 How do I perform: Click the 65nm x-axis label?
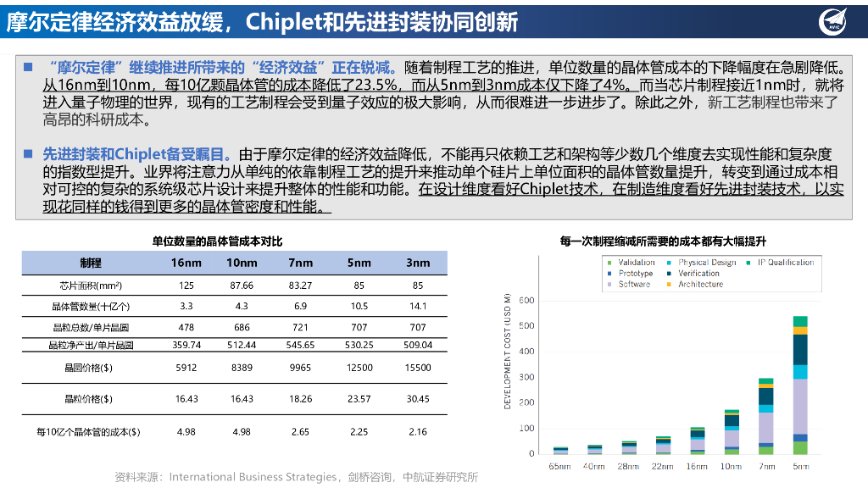[559, 467]
